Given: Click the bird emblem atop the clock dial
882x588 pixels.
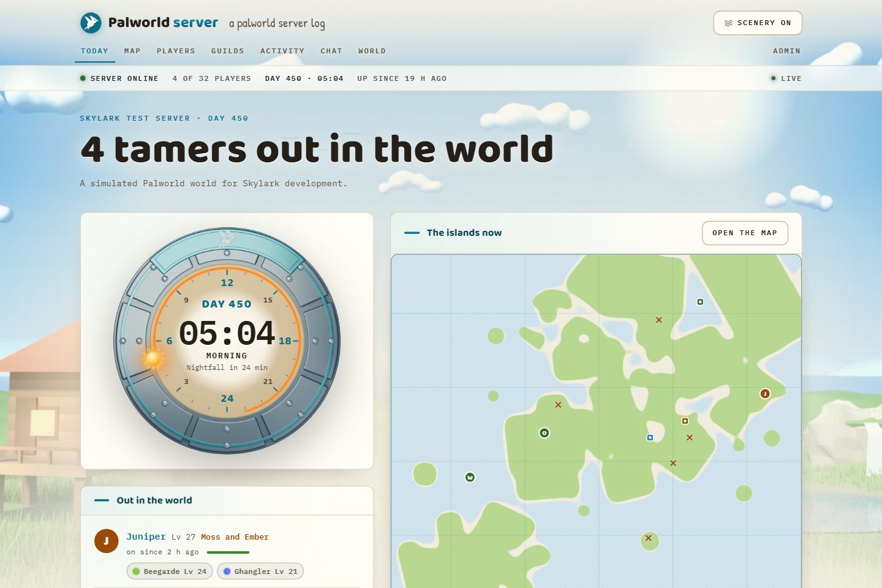Looking at the screenshot, I should 227,238.
